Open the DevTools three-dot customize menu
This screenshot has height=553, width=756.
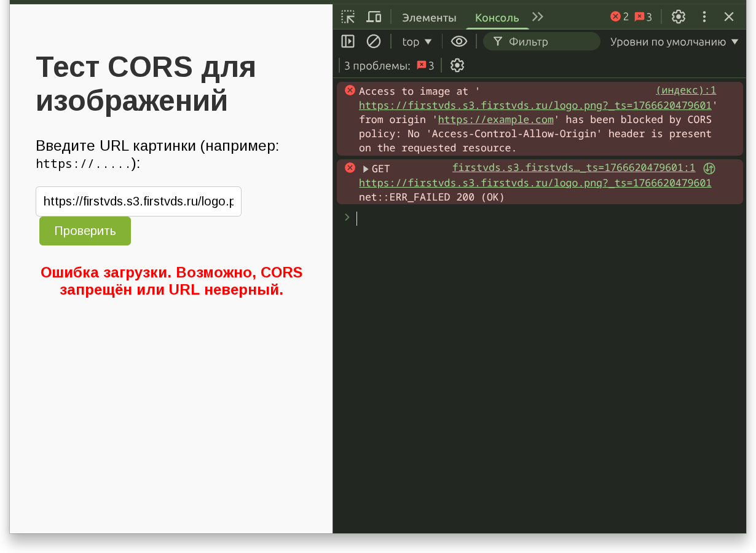(x=704, y=17)
